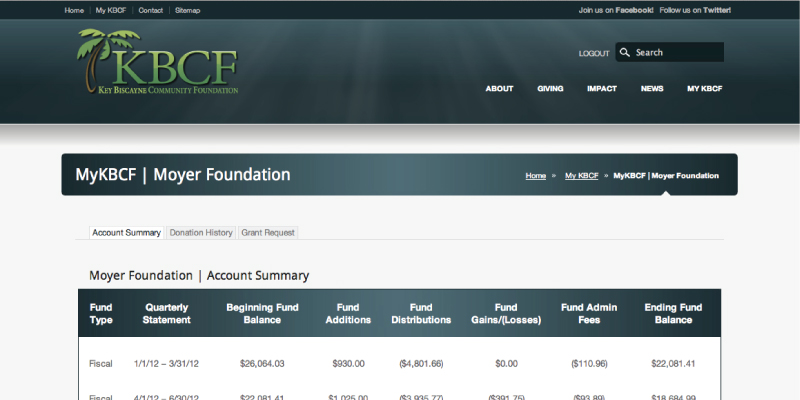Click the Ending Fund Balance header

[673, 314]
